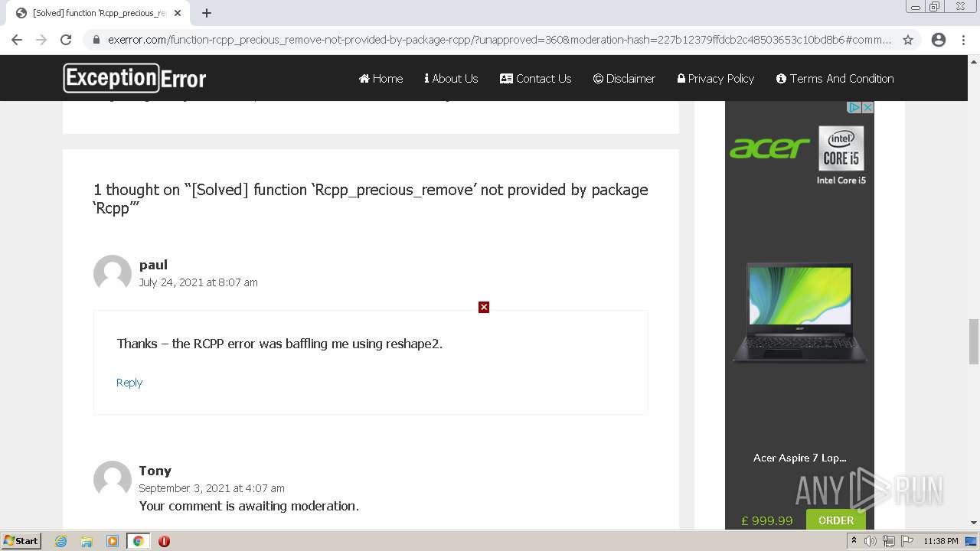Open the Home menu item
Image resolution: width=980 pixels, height=551 pixels.
[x=381, y=78]
